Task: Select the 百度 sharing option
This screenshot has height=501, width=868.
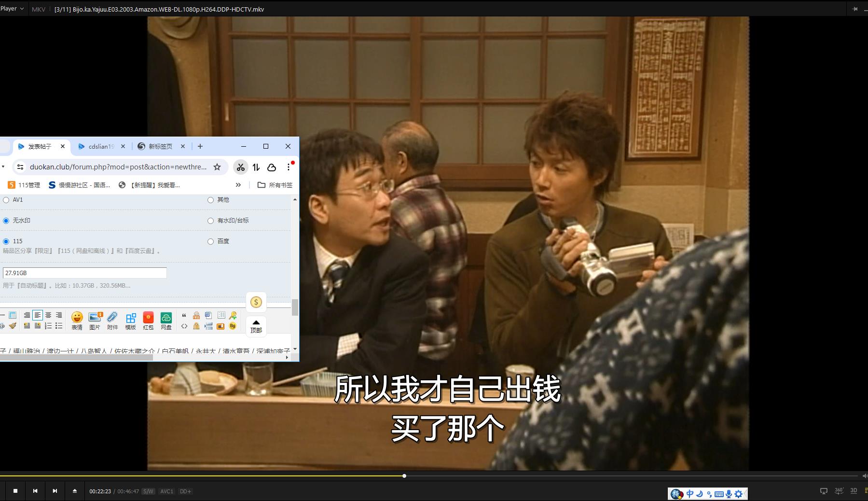Action: 210,241
